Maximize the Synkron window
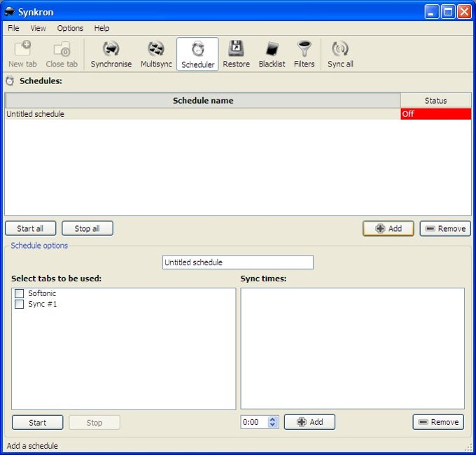This screenshot has width=476, height=455. (x=448, y=12)
